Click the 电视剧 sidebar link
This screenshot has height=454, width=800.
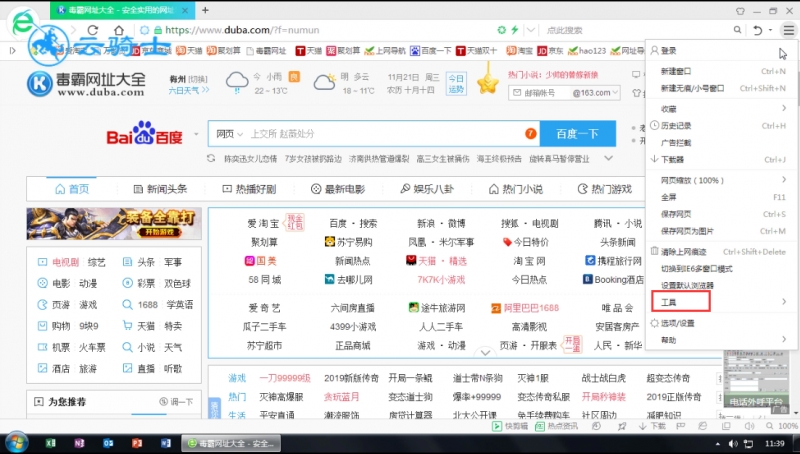[x=65, y=262]
